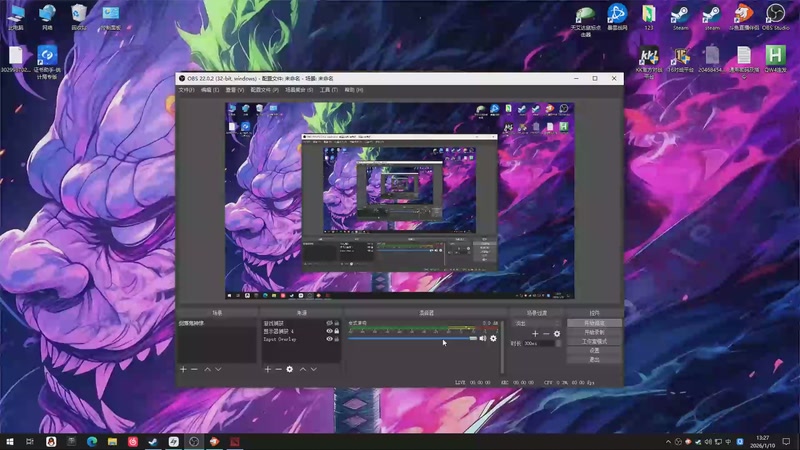
Task: Open Microsoft Edge from the taskbar
Action: [x=92, y=441]
